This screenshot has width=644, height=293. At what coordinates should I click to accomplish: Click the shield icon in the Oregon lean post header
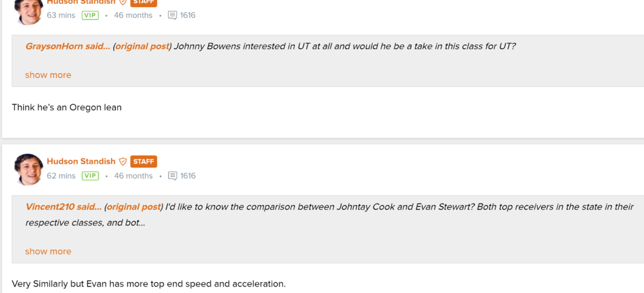click(x=123, y=2)
